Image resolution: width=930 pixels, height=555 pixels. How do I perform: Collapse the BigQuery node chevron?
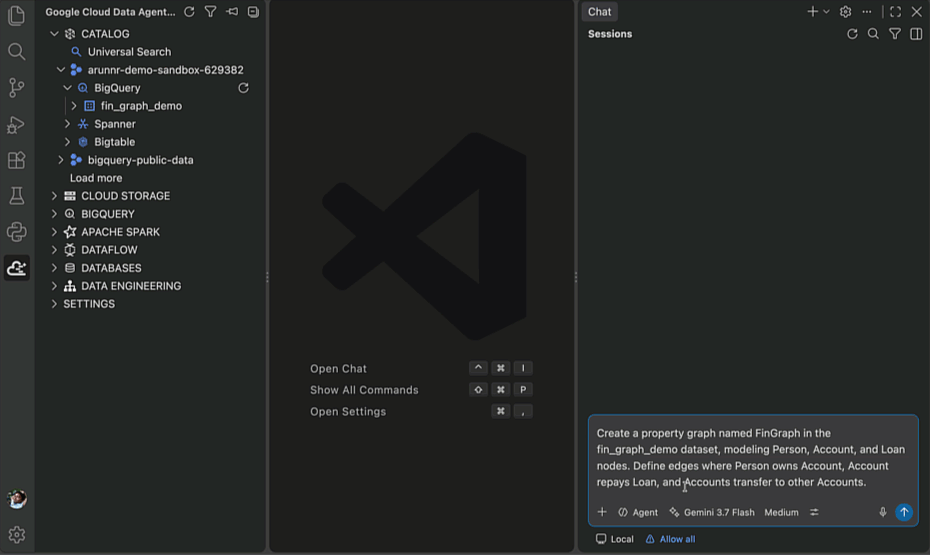tap(67, 88)
